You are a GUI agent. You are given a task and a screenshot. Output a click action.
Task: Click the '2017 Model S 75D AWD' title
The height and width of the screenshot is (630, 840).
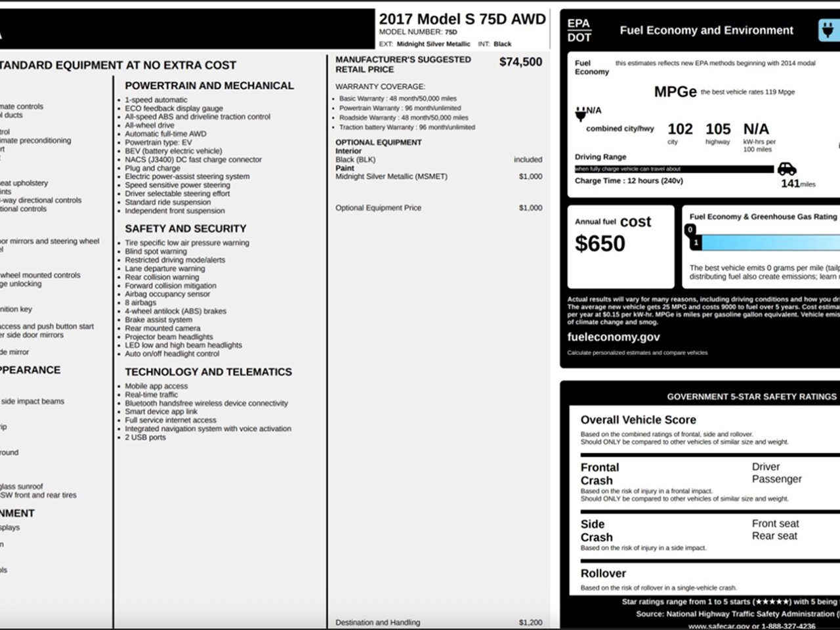point(462,19)
